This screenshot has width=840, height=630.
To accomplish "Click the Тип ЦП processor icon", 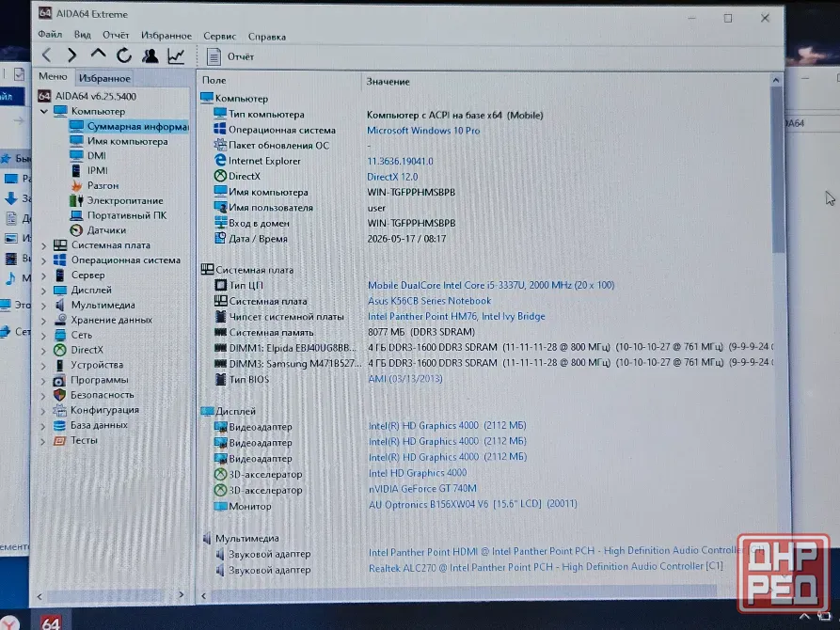I will click(x=221, y=285).
